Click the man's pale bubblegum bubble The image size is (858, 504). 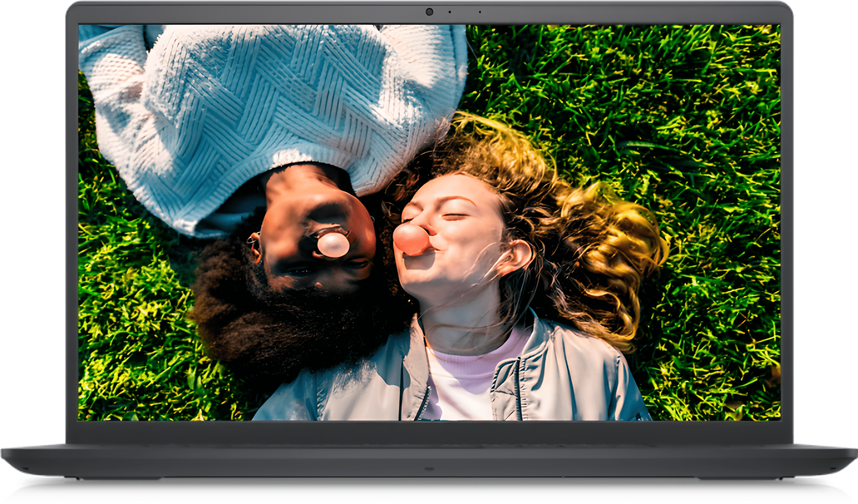tap(333, 244)
